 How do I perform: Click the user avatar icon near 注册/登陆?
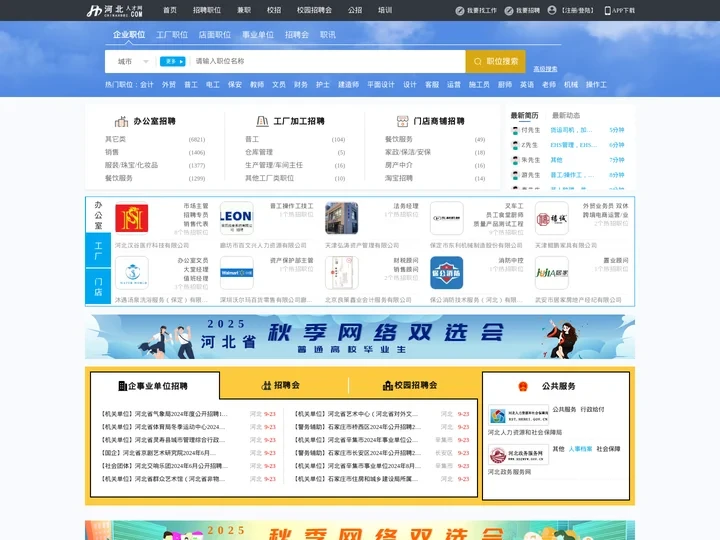click(x=552, y=10)
